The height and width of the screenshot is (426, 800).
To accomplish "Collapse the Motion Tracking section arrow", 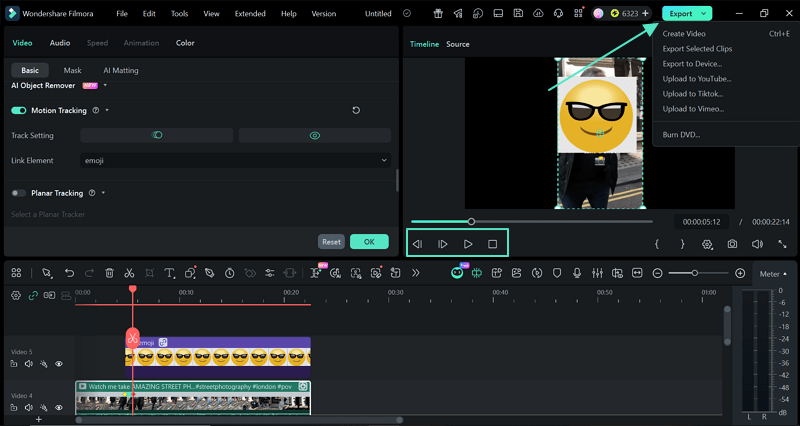I will 107,110.
